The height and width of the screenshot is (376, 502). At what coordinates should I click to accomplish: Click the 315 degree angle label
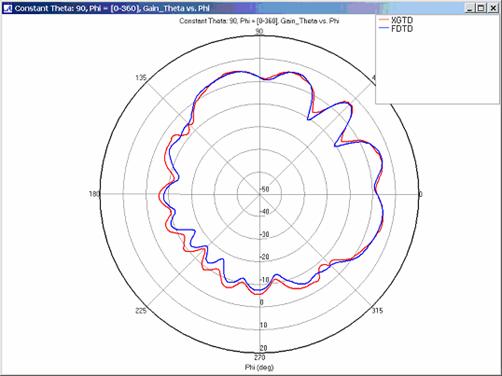pos(377,311)
